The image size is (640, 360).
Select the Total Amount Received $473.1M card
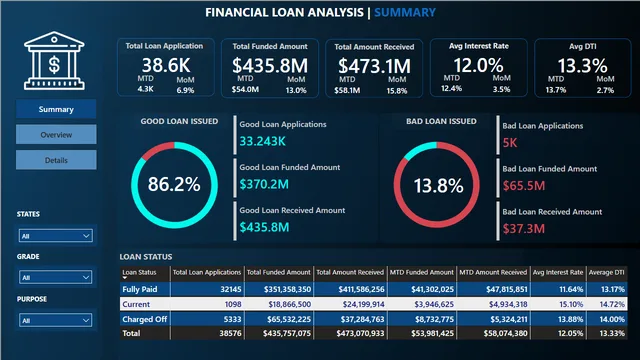pyautogui.click(x=374, y=68)
